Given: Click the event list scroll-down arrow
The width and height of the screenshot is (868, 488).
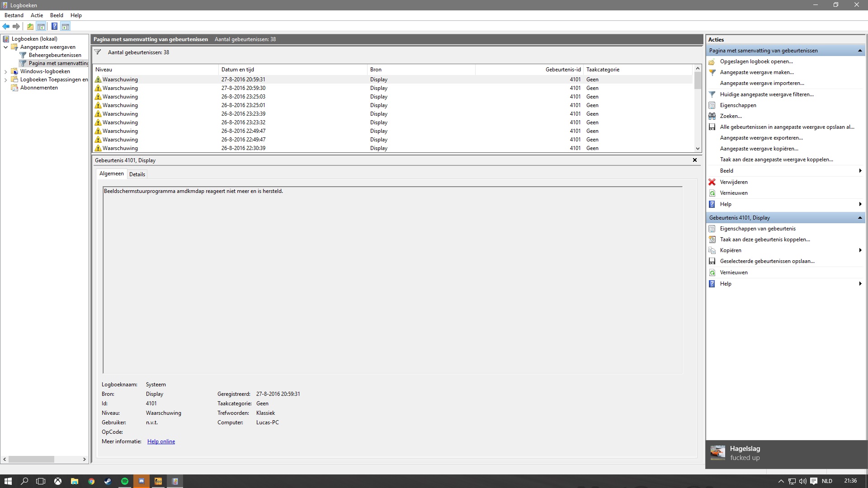Looking at the screenshot, I should [698, 148].
